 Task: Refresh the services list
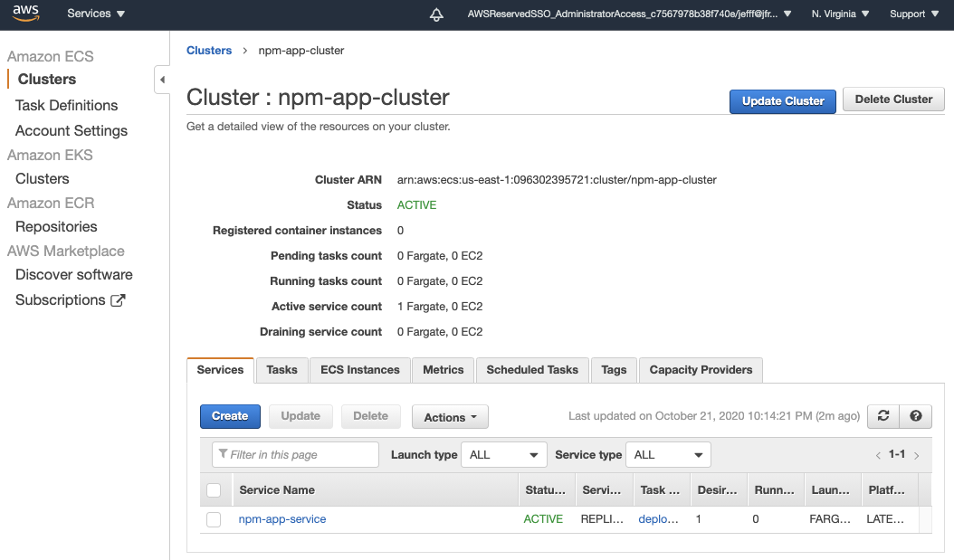[x=882, y=416]
